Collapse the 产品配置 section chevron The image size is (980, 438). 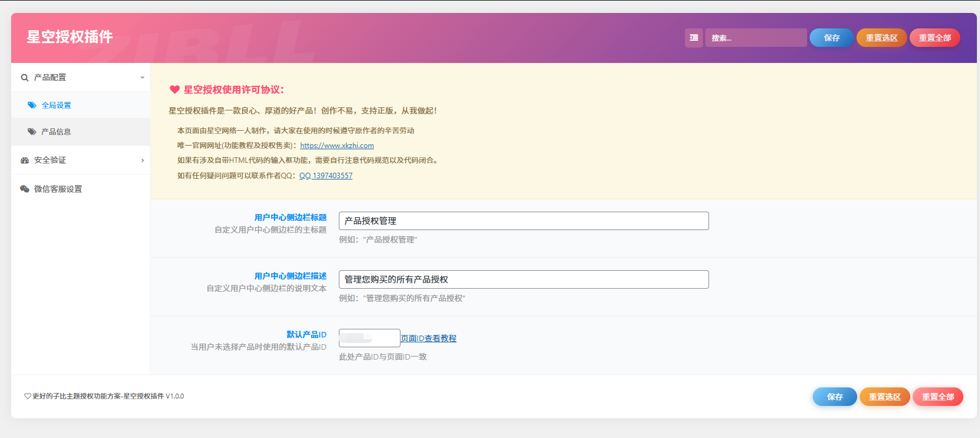(142, 78)
